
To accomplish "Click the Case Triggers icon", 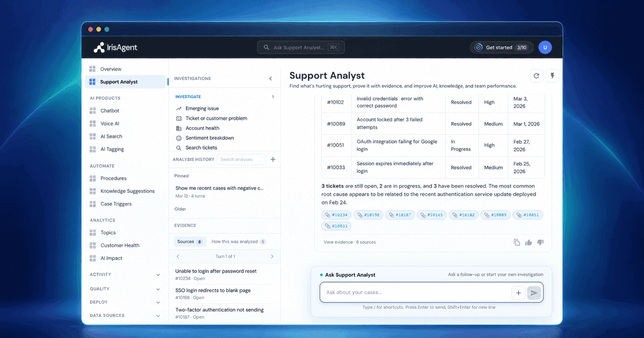I will point(92,204).
